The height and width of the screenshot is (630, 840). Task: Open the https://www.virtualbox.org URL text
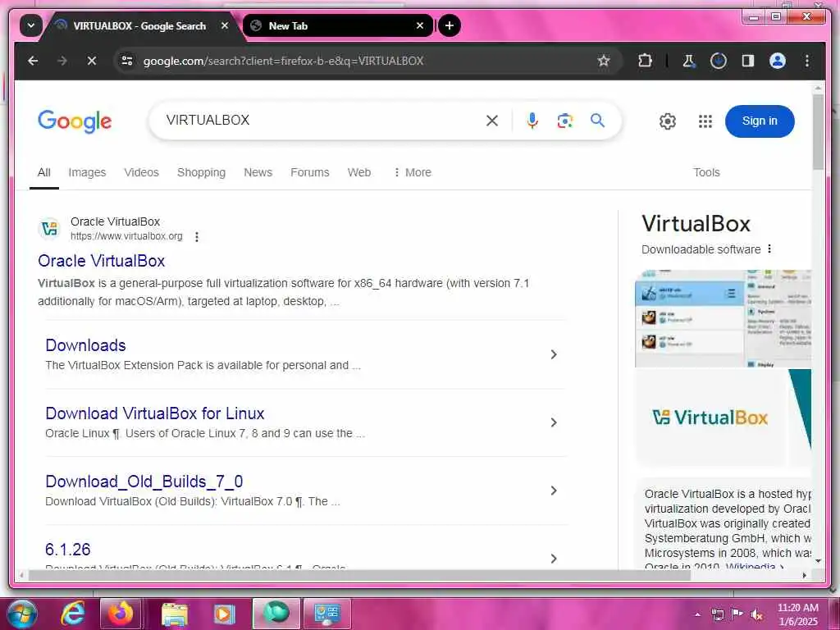pos(126,236)
